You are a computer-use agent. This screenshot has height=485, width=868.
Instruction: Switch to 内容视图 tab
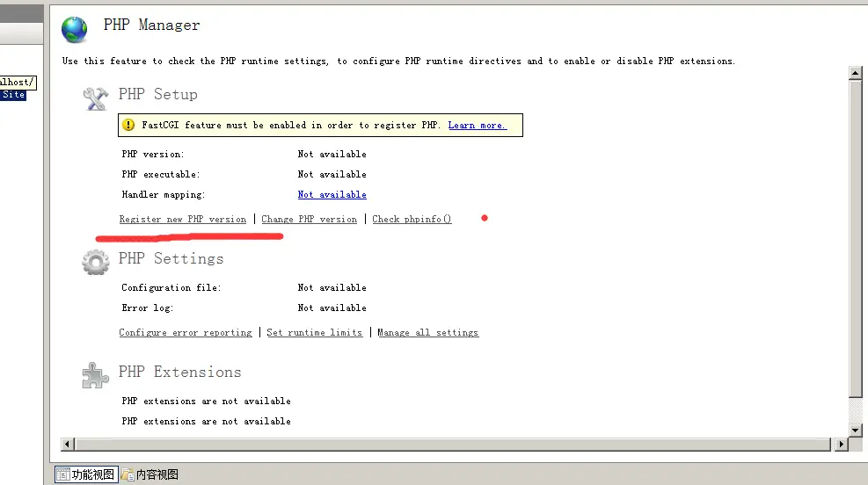(x=150, y=474)
